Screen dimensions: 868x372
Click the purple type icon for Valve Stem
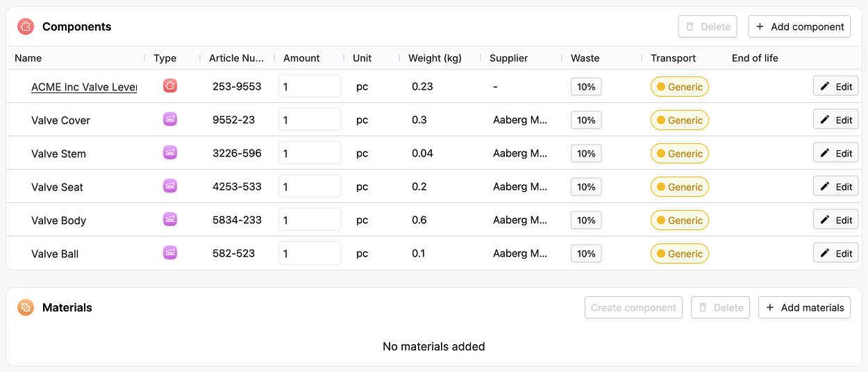170,152
